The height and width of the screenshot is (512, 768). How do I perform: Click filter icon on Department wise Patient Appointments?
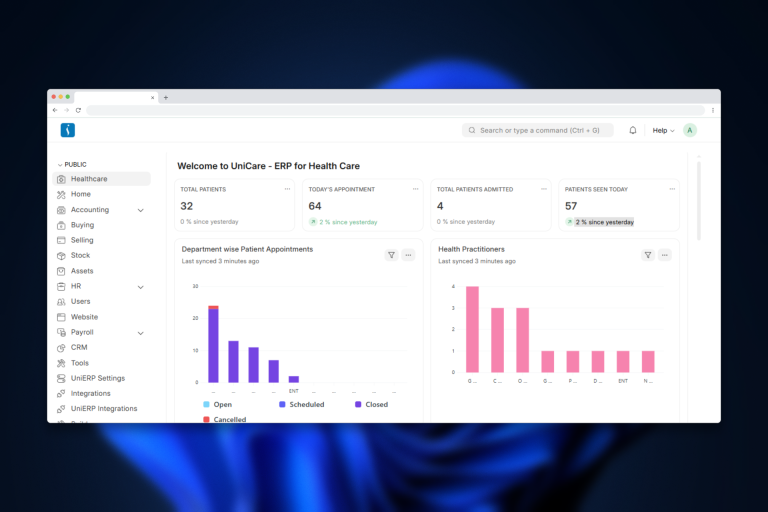tap(391, 255)
